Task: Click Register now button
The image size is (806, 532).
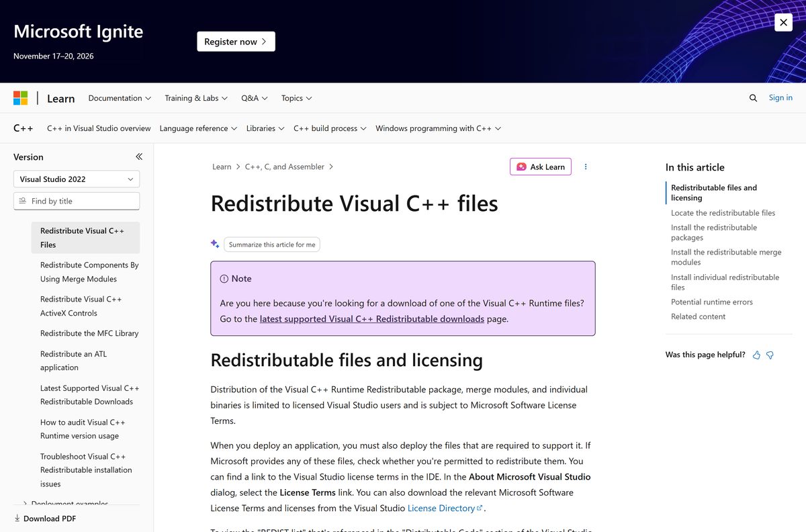Action: tap(236, 42)
